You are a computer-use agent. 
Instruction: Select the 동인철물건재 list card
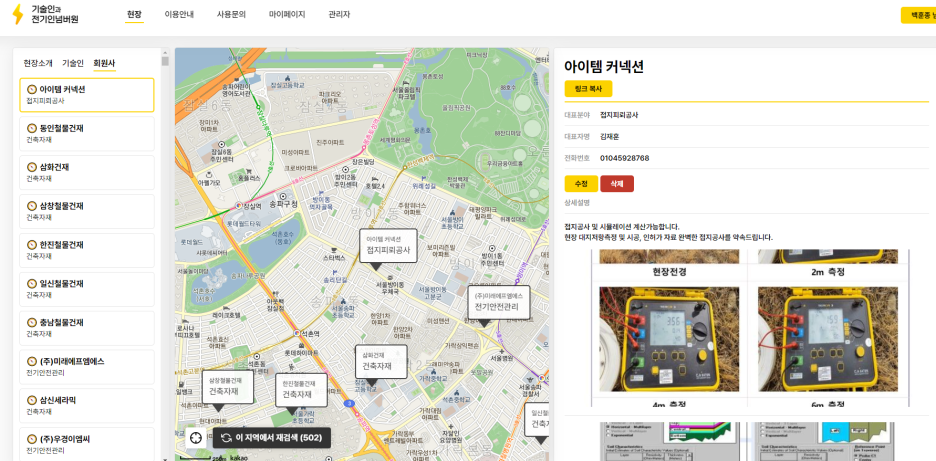click(87, 134)
